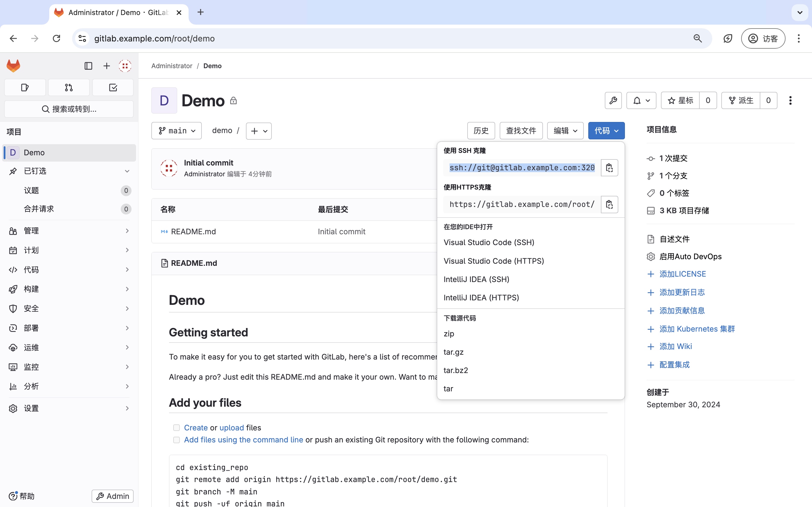Click the Initial commit author avatar
Image resolution: width=812 pixels, height=507 pixels.
point(169,168)
